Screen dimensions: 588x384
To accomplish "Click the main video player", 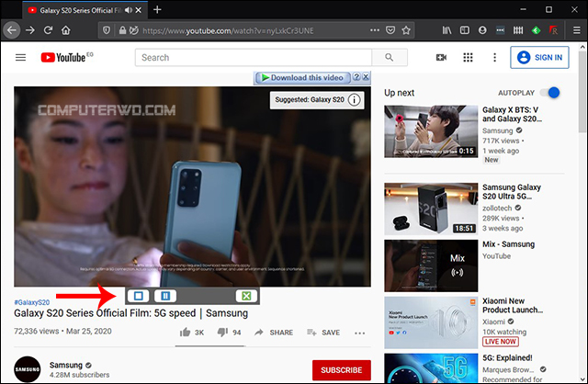I will (x=192, y=186).
